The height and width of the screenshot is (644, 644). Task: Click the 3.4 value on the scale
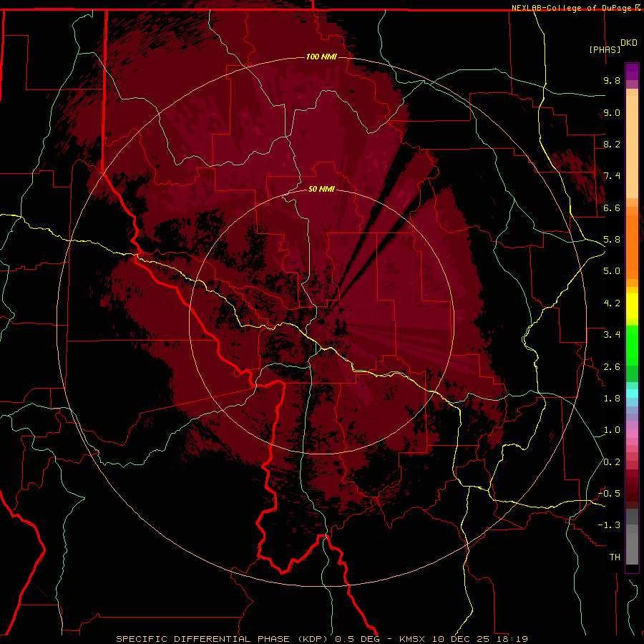pos(612,335)
